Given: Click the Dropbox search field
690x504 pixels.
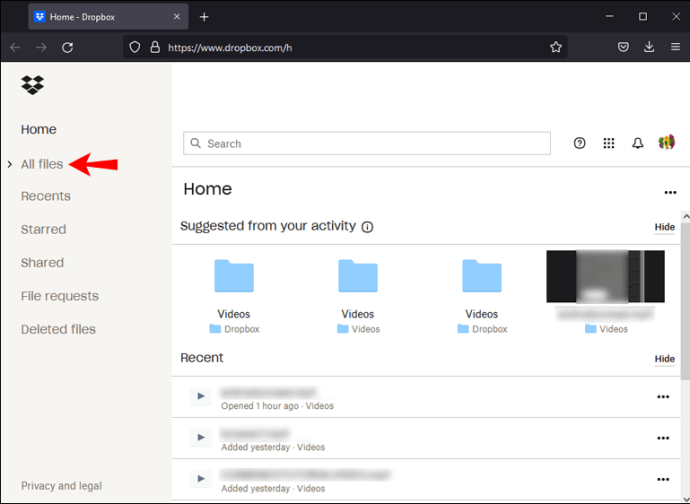Looking at the screenshot, I should tap(367, 143).
